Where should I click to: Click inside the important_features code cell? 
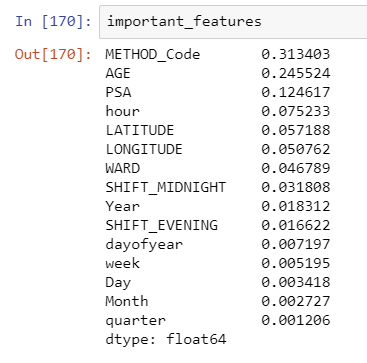click(233, 22)
